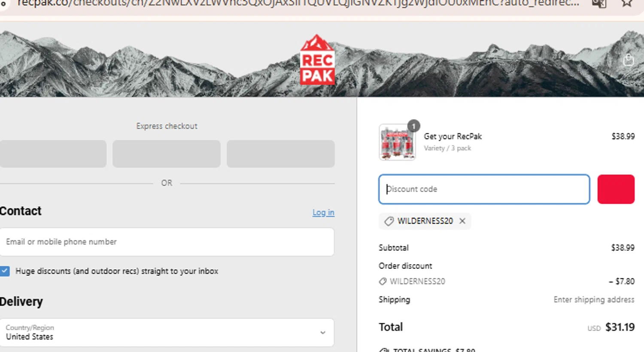Image resolution: width=644 pixels, height=352 pixels.
Task: Open the shopping bag cart icon
Action: 629,60
